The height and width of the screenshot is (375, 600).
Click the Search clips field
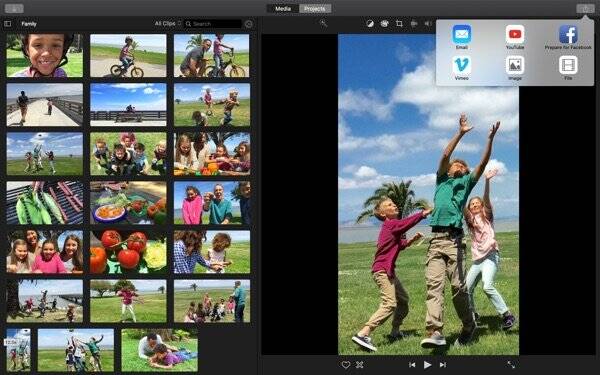[x=213, y=24]
